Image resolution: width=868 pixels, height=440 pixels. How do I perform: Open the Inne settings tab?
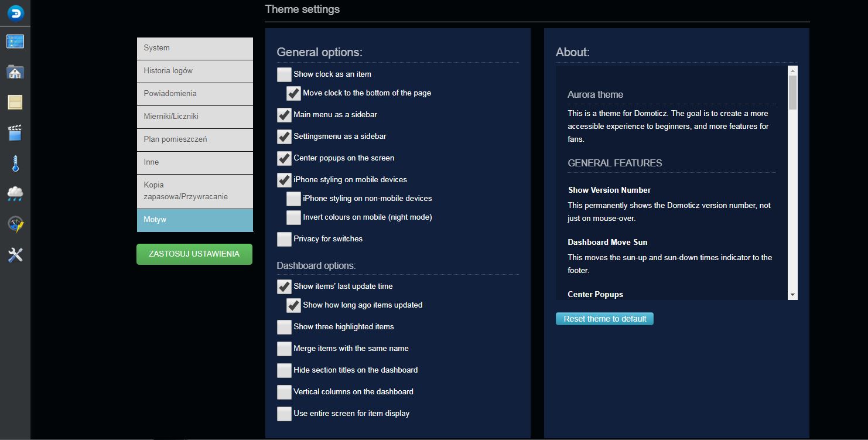point(195,162)
